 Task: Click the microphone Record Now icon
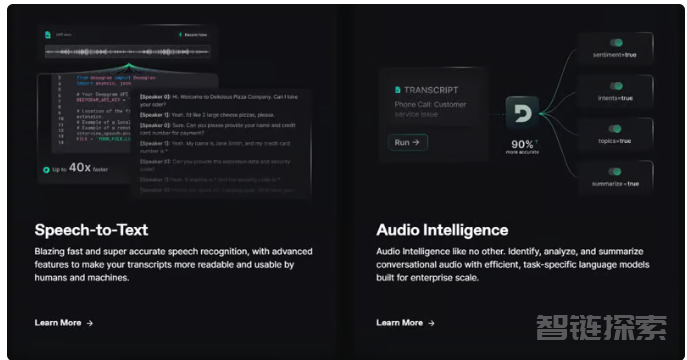(181, 35)
